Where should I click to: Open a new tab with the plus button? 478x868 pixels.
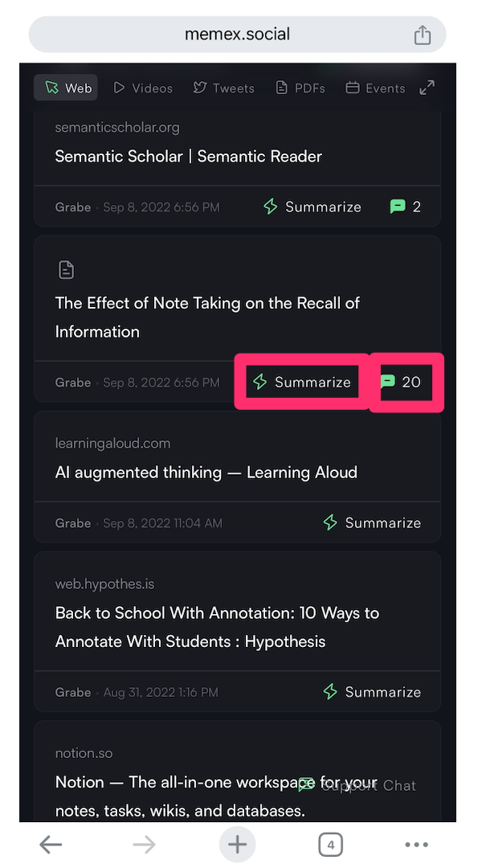pos(237,844)
